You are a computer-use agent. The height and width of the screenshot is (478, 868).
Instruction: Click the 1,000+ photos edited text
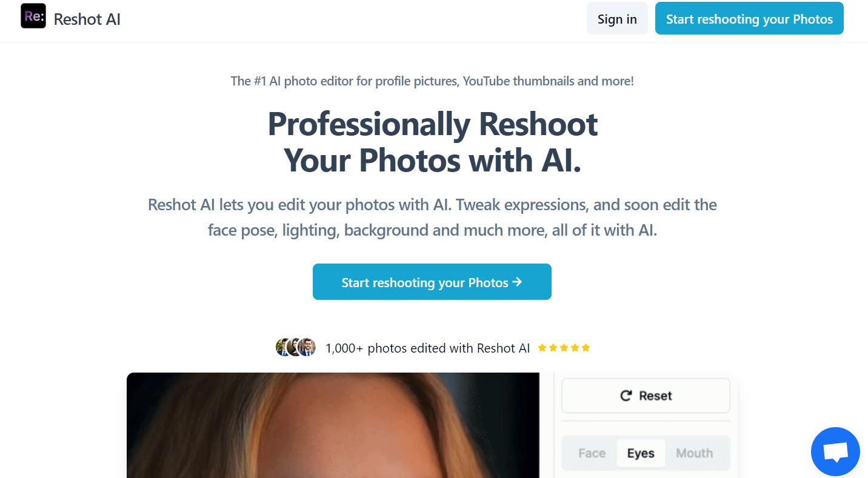[427, 348]
